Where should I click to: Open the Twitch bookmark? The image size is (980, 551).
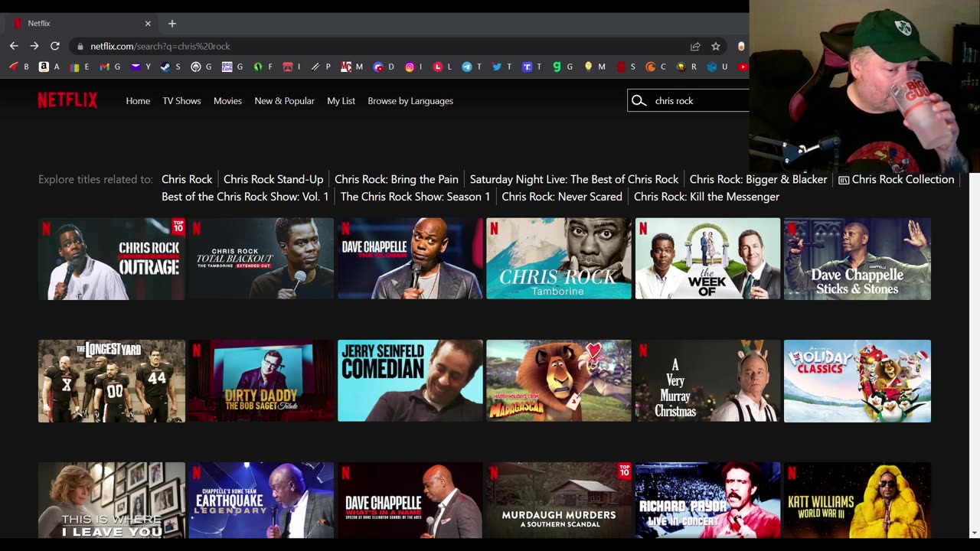(531, 67)
